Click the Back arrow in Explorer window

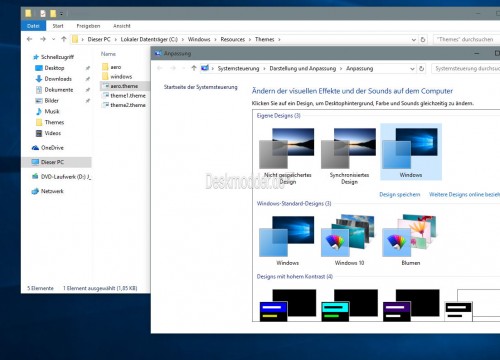pyautogui.click(x=29, y=39)
